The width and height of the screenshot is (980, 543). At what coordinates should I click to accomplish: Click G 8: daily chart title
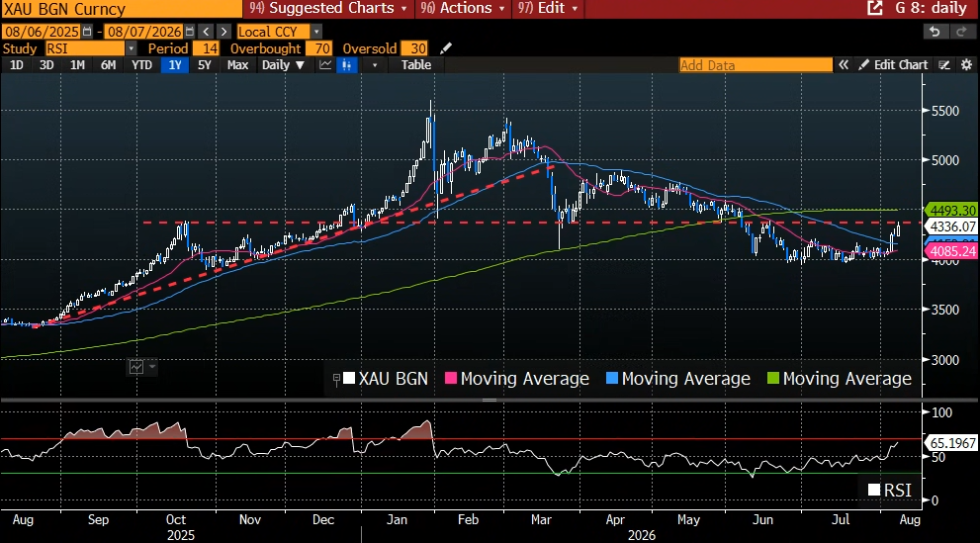tap(931, 8)
